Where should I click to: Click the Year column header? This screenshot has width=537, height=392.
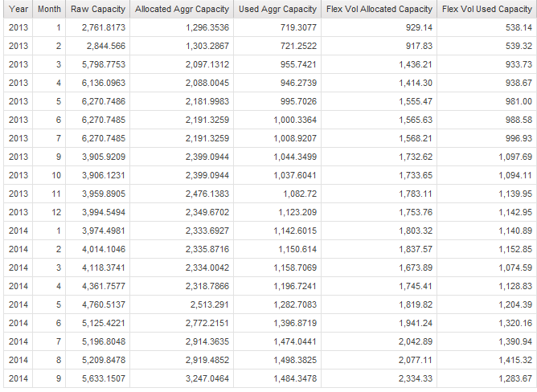[18, 9]
